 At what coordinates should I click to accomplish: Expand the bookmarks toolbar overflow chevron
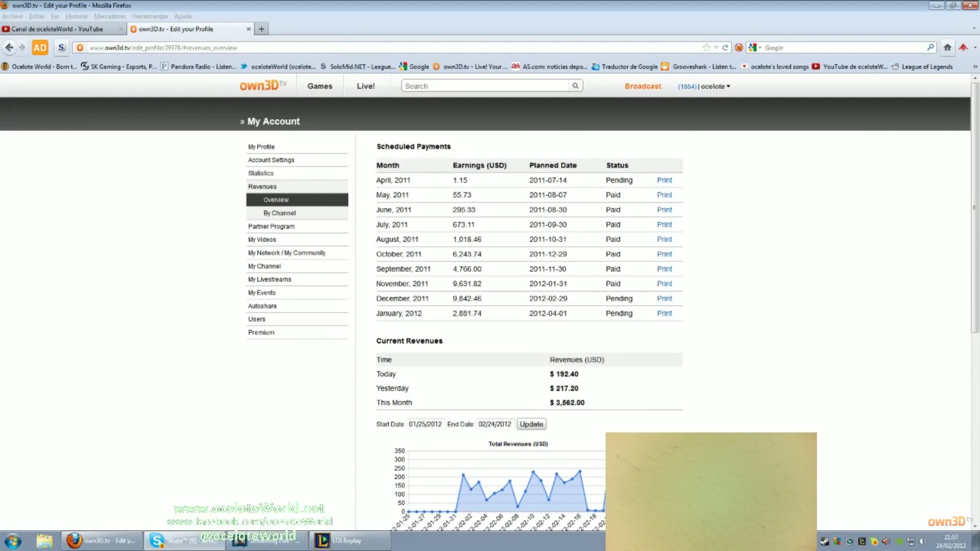point(974,67)
